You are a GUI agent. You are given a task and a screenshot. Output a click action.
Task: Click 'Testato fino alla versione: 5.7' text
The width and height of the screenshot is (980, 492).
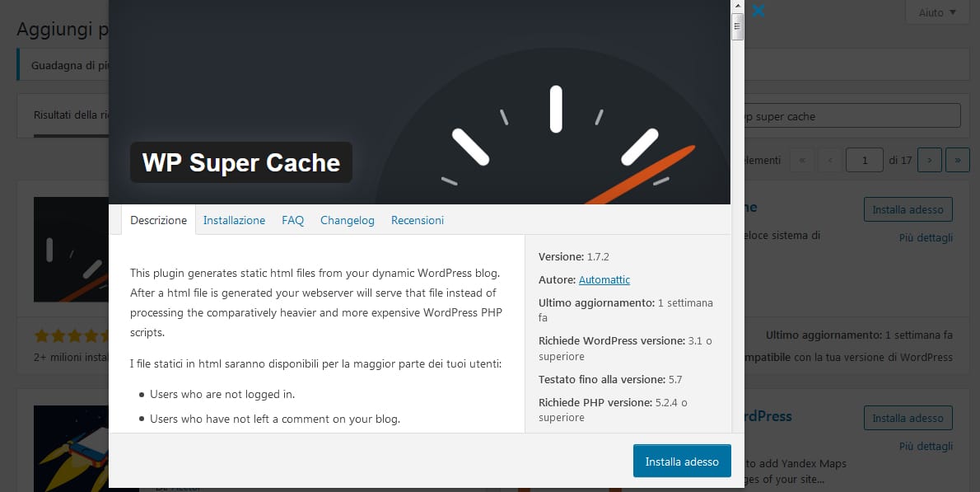(610, 379)
